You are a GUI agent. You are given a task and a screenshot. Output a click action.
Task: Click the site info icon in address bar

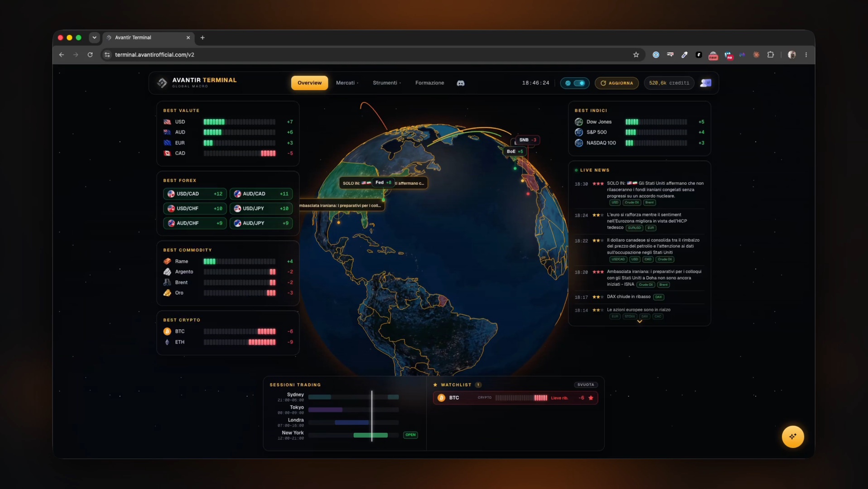(107, 54)
